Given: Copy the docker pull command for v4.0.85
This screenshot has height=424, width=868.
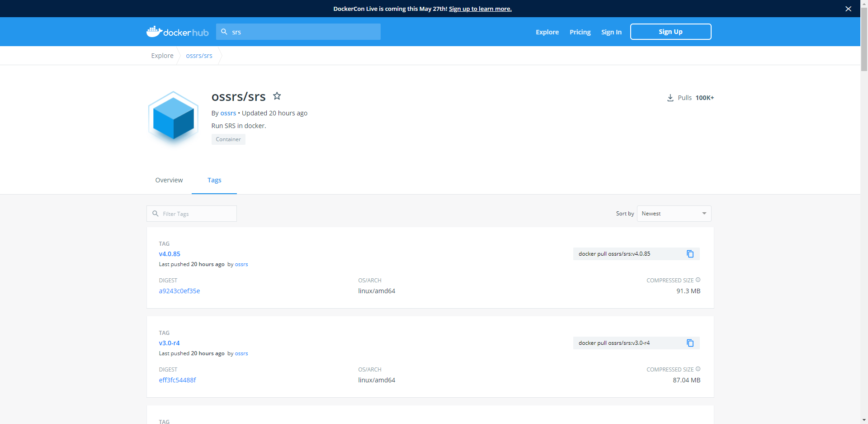Looking at the screenshot, I should (x=689, y=254).
